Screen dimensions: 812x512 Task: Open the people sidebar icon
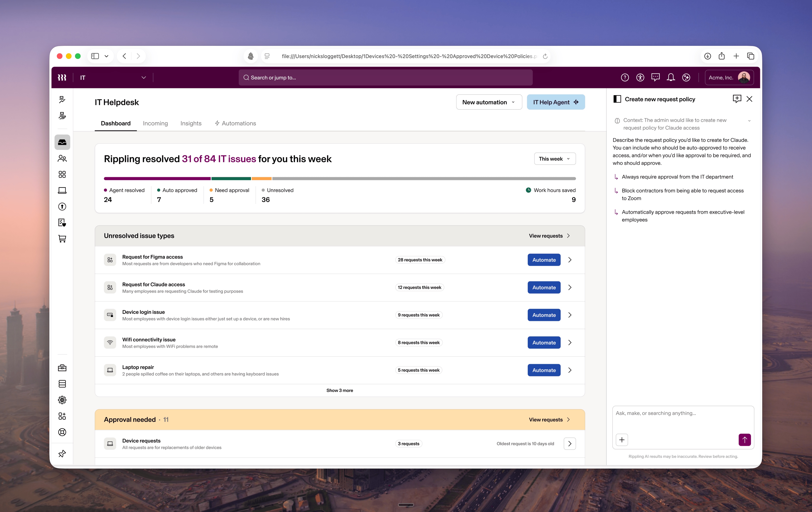tap(62, 158)
